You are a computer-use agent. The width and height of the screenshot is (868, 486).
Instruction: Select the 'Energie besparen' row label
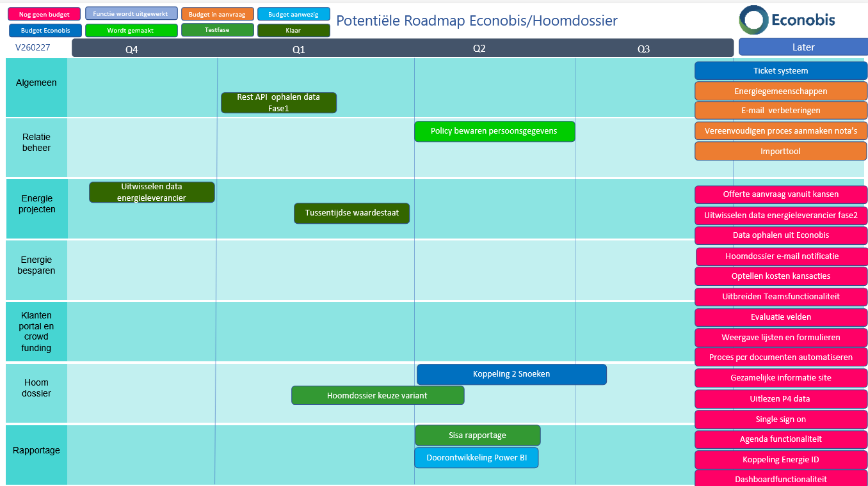pyautogui.click(x=36, y=270)
